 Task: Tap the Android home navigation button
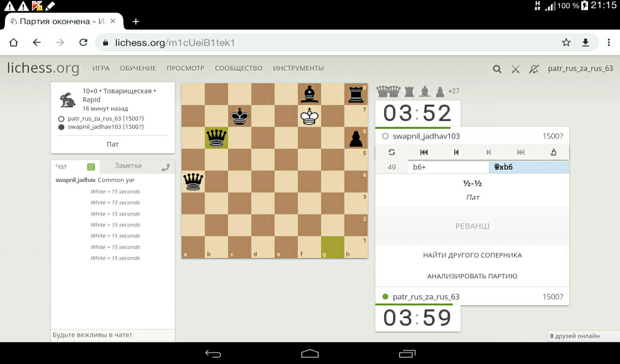click(310, 353)
